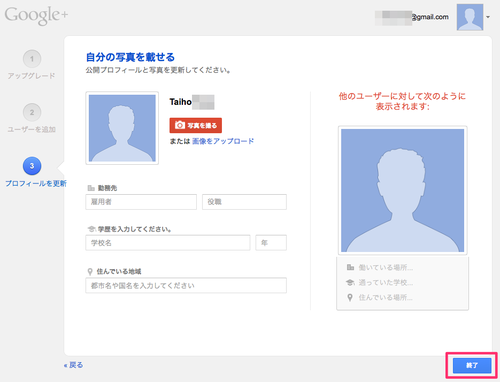Focus the 都市名や国名 location field

[186, 285]
